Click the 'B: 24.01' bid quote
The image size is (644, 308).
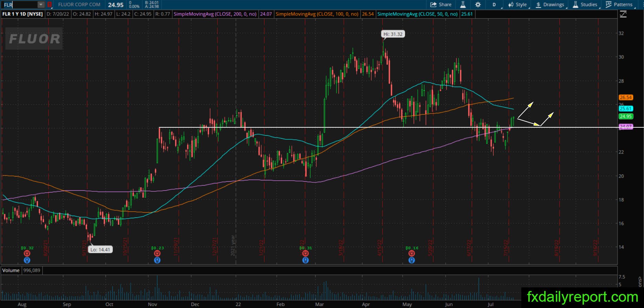coord(152,3)
